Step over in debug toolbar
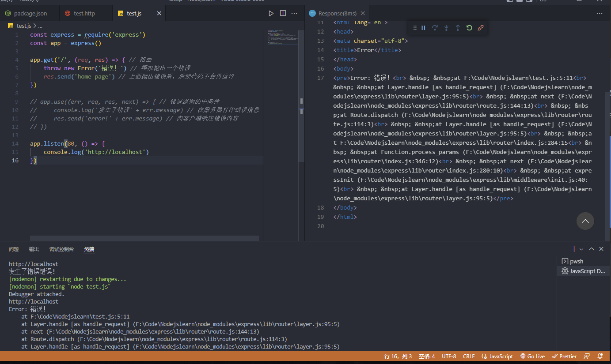611x364 pixels. (x=435, y=28)
